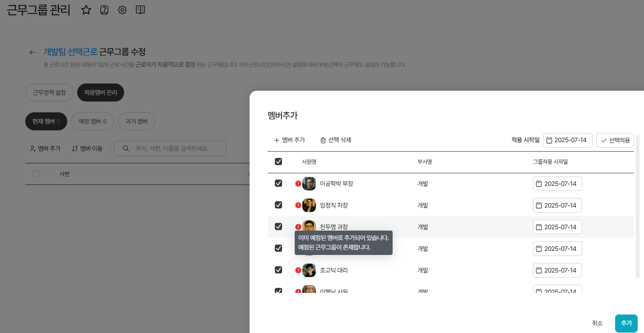
Task: Click red warning icon beside 이공학박 부장
Action: 298,184
